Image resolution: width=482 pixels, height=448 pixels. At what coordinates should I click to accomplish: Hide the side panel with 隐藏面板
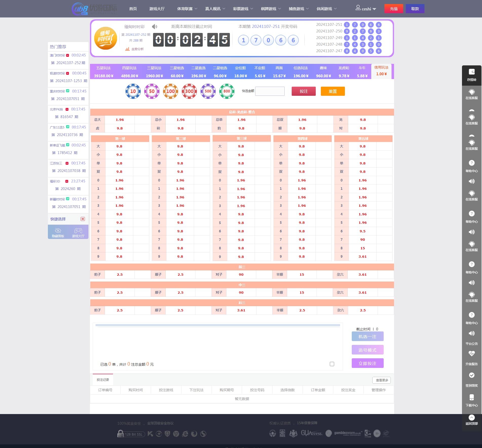(x=58, y=232)
